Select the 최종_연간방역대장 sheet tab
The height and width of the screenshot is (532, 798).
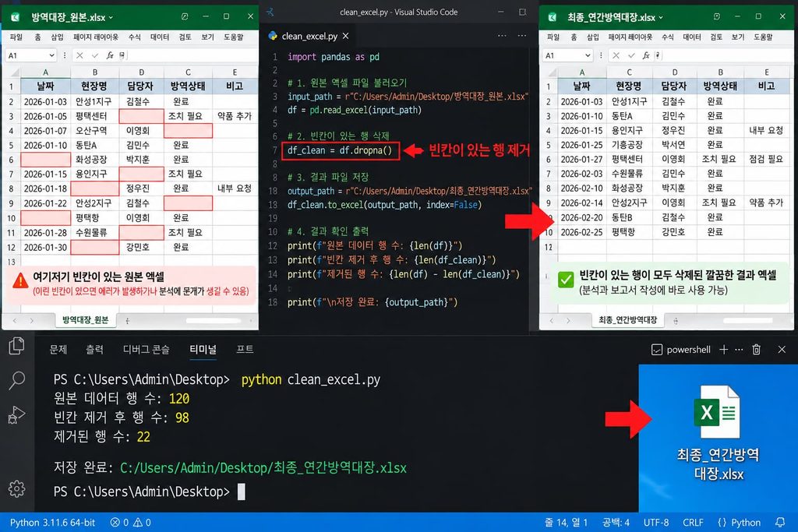(x=627, y=320)
